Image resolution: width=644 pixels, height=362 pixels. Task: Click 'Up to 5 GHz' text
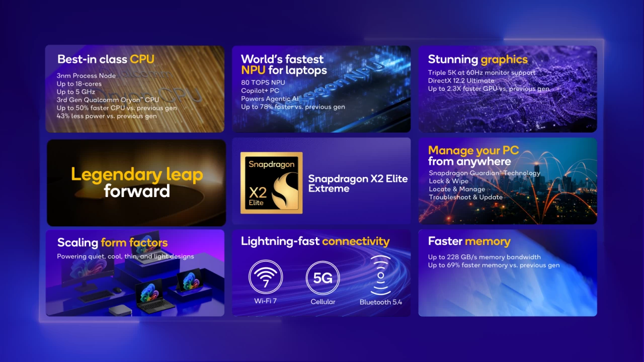(75, 92)
